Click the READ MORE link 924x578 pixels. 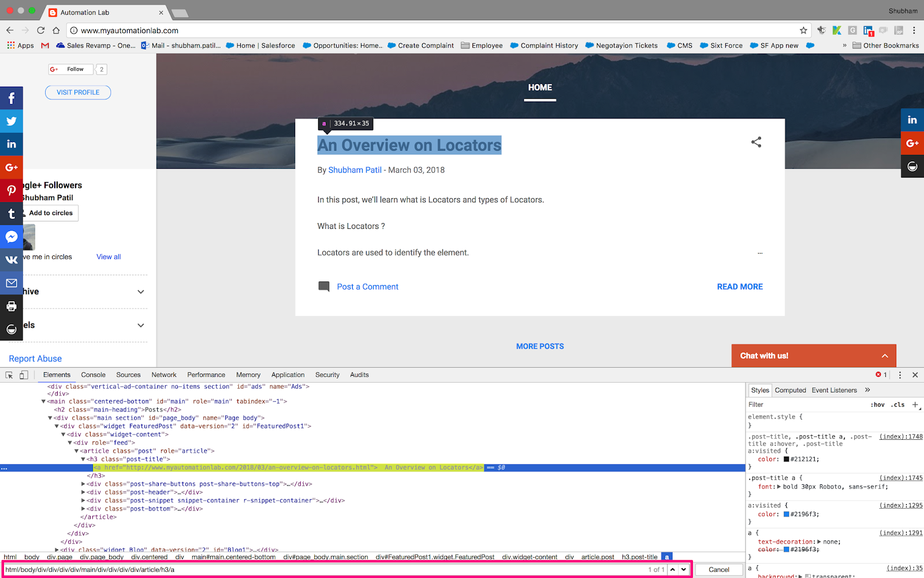pos(739,286)
